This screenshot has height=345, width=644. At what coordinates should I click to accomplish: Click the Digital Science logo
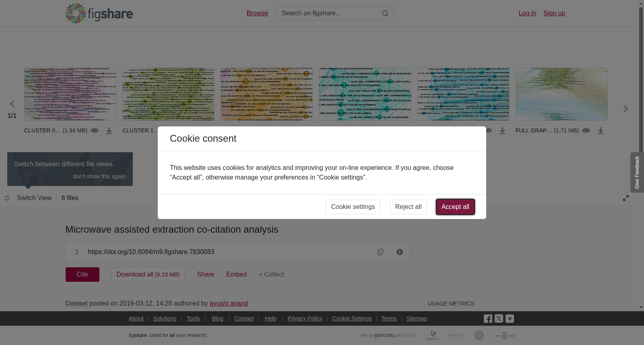tap(388, 335)
